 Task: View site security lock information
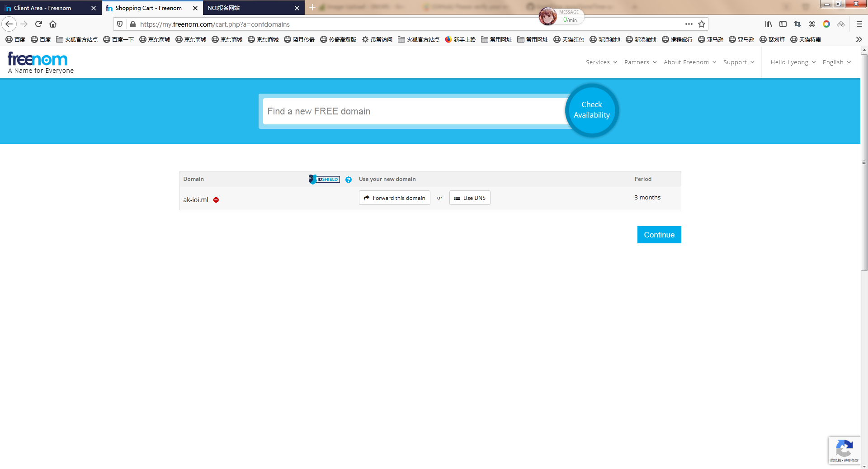point(132,24)
